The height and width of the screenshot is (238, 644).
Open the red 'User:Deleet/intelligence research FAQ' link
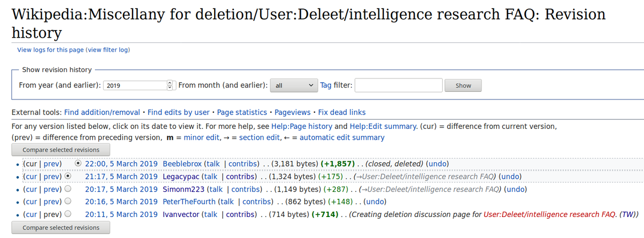pos(550,214)
